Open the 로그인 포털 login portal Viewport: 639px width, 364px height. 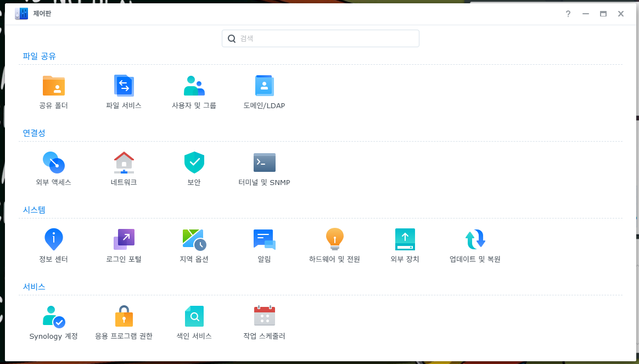(124, 240)
